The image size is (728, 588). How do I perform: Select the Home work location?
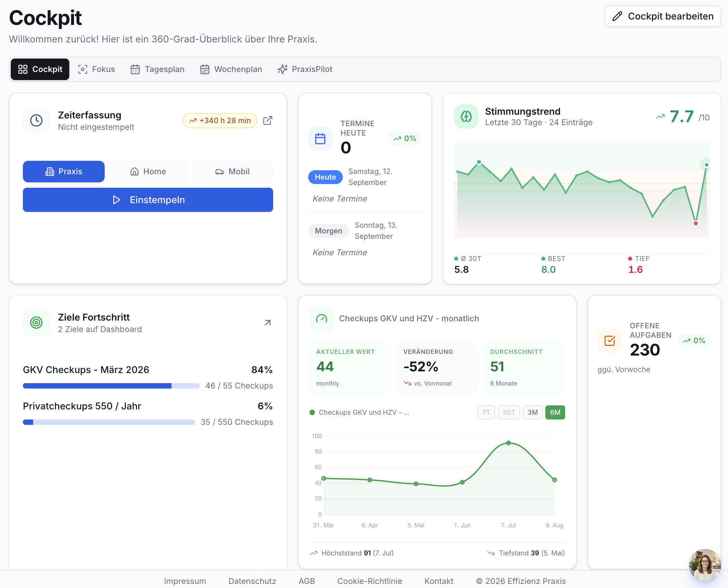tap(148, 171)
